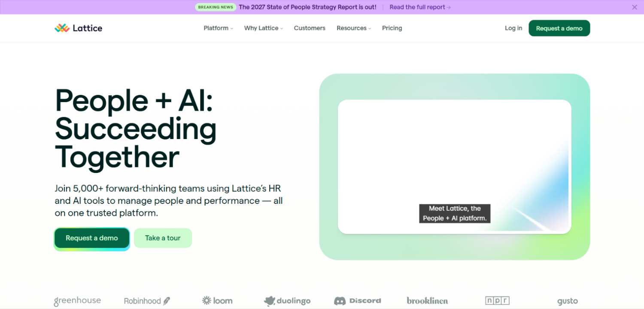The image size is (644, 309).
Task: Click the brooklinen logo
Action: click(x=427, y=301)
